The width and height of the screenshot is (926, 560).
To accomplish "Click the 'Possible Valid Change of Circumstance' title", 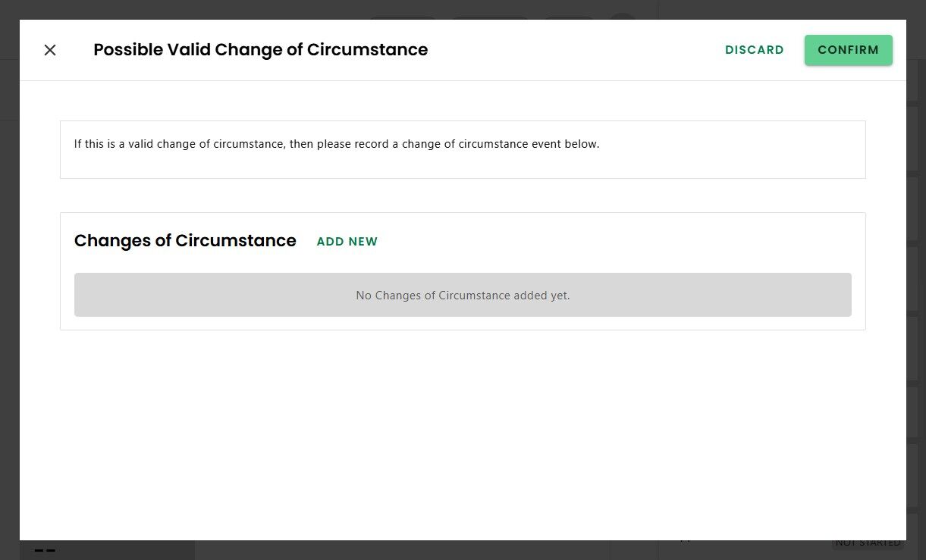I will click(x=260, y=50).
